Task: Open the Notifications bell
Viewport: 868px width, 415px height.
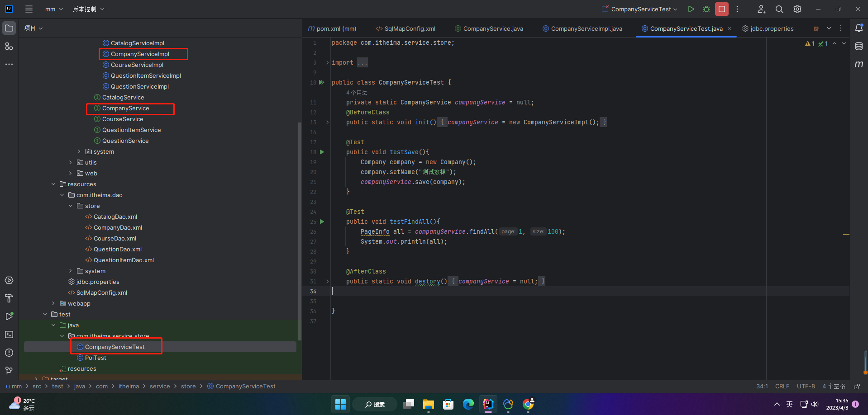Action: tap(859, 28)
